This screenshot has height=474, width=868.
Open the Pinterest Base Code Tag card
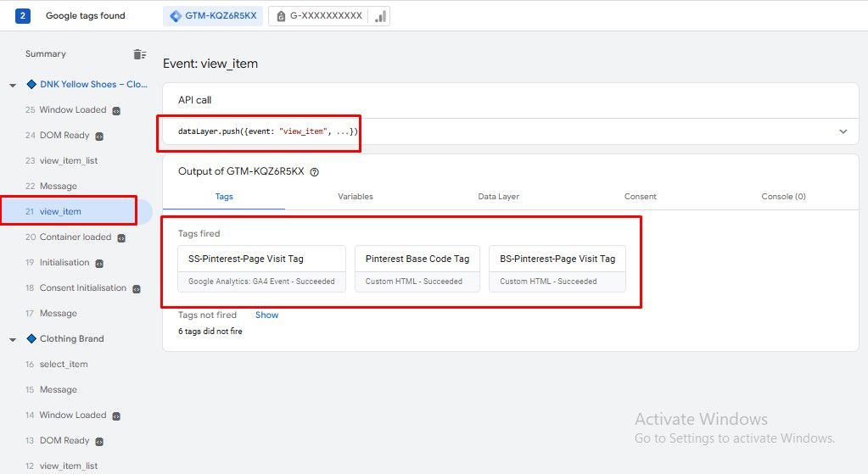(417, 268)
